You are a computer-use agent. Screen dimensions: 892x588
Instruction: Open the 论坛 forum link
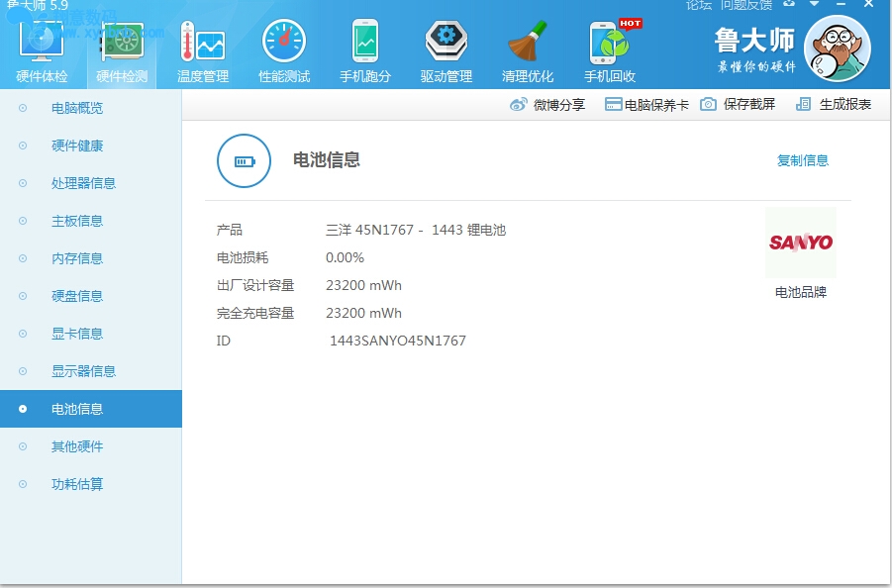[x=699, y=5]
